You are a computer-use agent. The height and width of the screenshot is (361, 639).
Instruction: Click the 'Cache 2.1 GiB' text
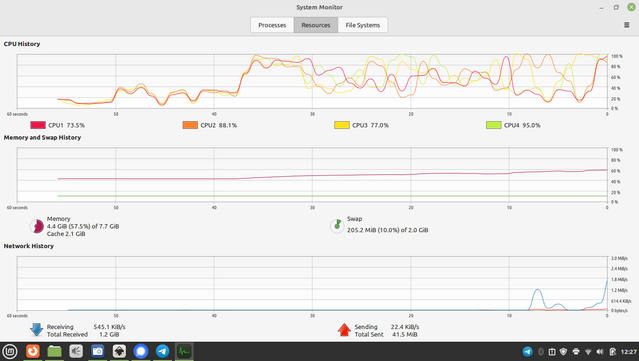tap(66, 234)
